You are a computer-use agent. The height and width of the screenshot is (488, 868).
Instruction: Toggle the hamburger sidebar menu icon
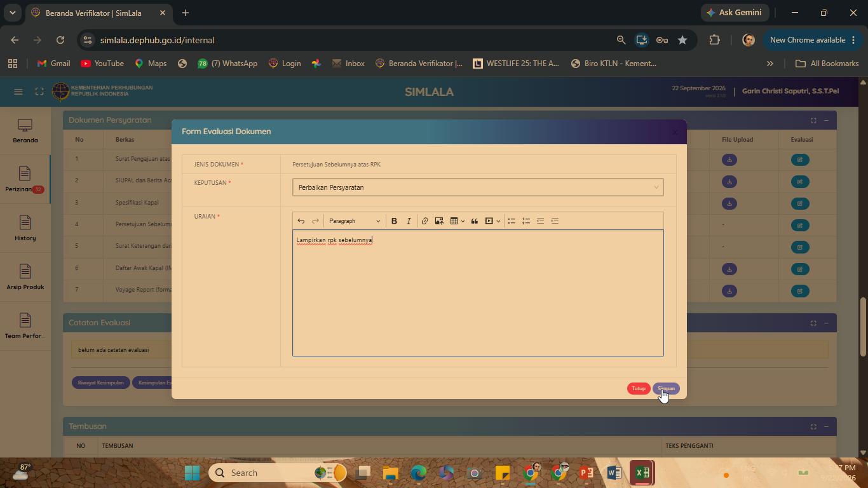pos(18,91)
